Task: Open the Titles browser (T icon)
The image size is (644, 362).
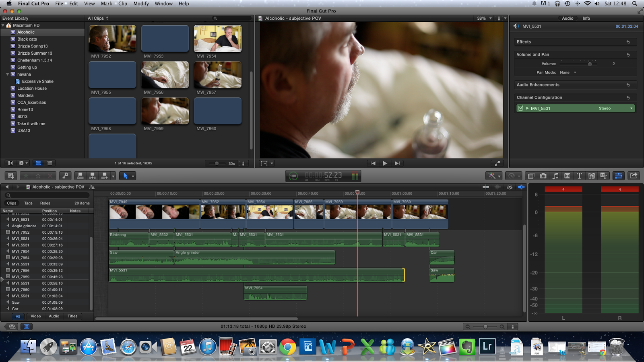Action: pos(579,176)
